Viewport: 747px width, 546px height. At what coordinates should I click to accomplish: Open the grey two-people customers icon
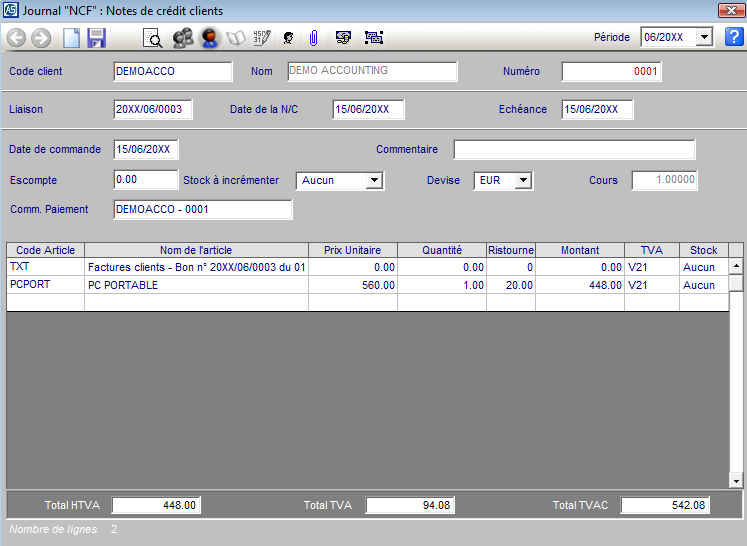[183, 38]
